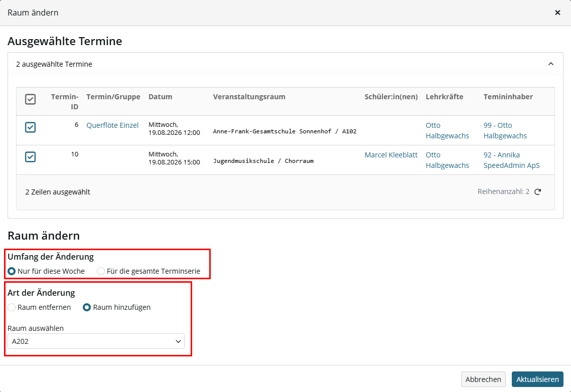The width and height of the screenshot is (571, 392).
Task: Sort by Datum column header
Action: [x=160, y=97]
